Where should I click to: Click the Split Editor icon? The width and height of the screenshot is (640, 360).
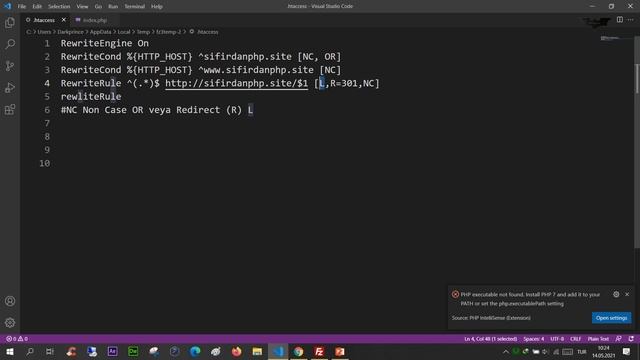[x=620, y=20]
